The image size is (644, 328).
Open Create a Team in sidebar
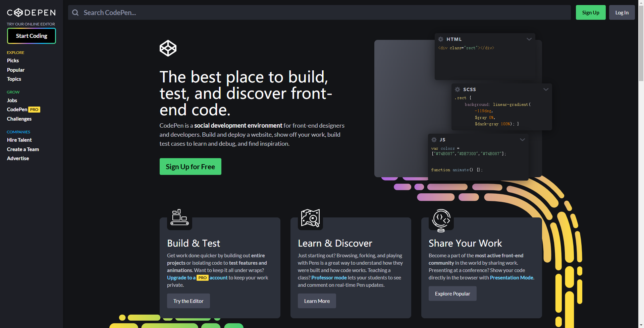[23, 149]
